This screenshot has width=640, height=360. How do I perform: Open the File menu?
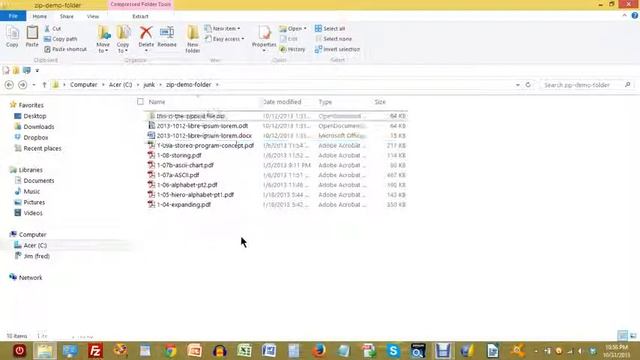[x=13, y=16]
